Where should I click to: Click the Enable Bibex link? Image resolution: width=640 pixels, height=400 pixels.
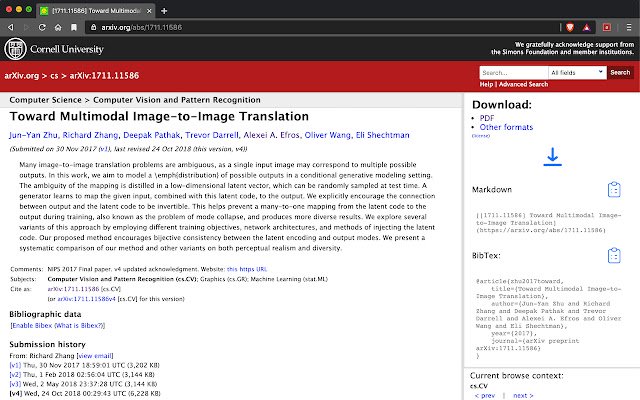[x=32, y=326]
